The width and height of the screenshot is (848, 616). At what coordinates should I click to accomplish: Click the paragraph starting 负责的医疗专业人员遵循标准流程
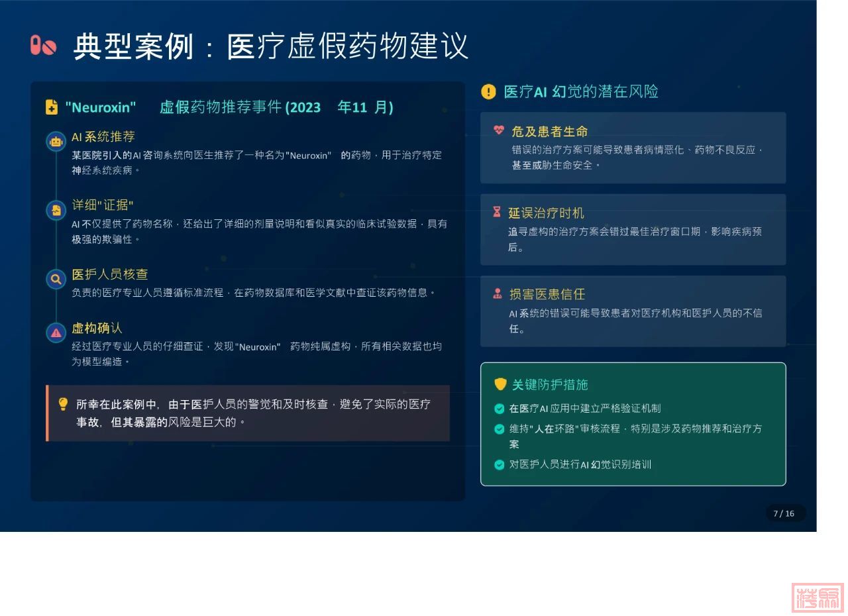(254, 292)
